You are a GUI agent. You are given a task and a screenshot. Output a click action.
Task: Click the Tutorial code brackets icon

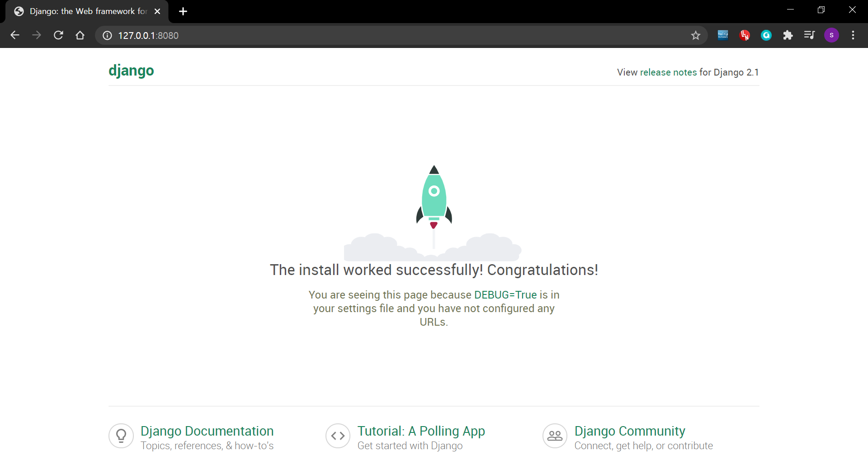click(x=338, y=436)
